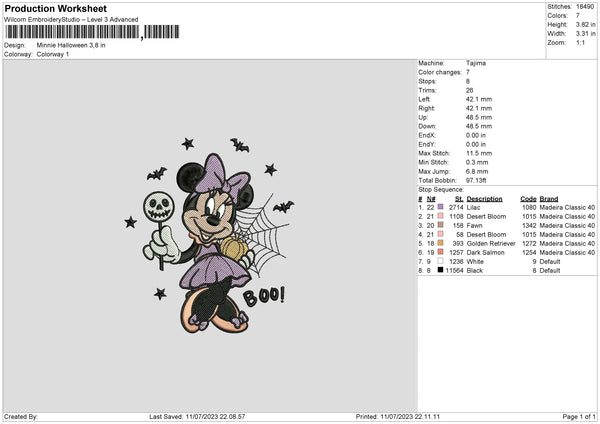Click 'Wilcom EmbroideryStudio – Level 3 Advanced' text
This screenshot has width=600, height=424.
coord(71,20)
